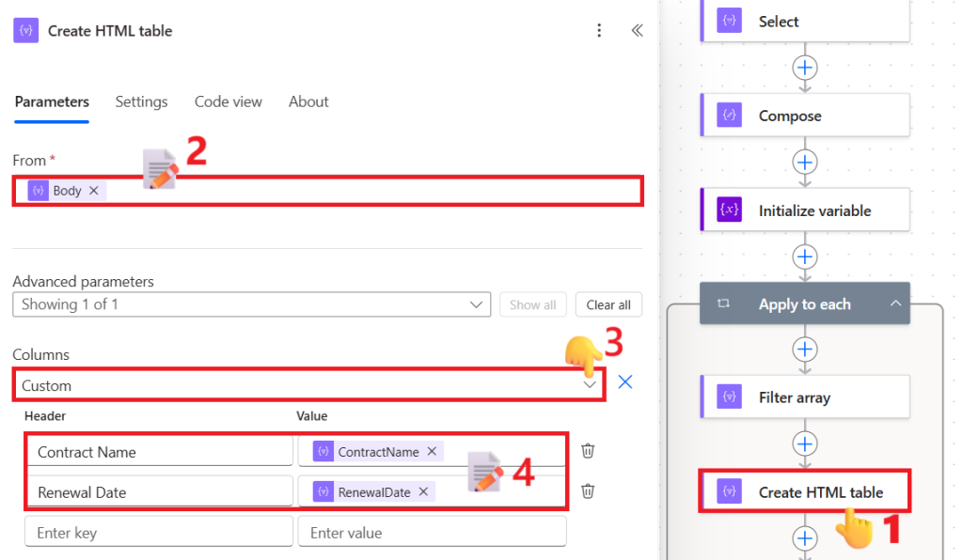Switch to the Settings tab
963x560 pixels.
[141, 101]
